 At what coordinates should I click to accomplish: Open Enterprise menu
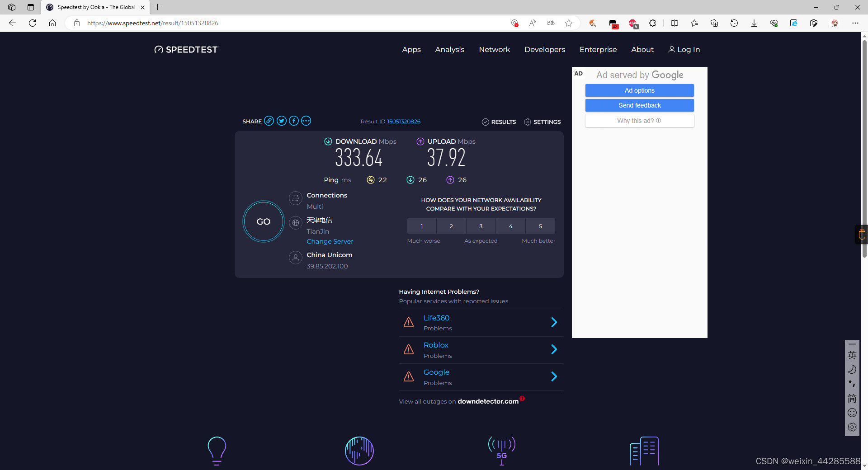[598, 49]
